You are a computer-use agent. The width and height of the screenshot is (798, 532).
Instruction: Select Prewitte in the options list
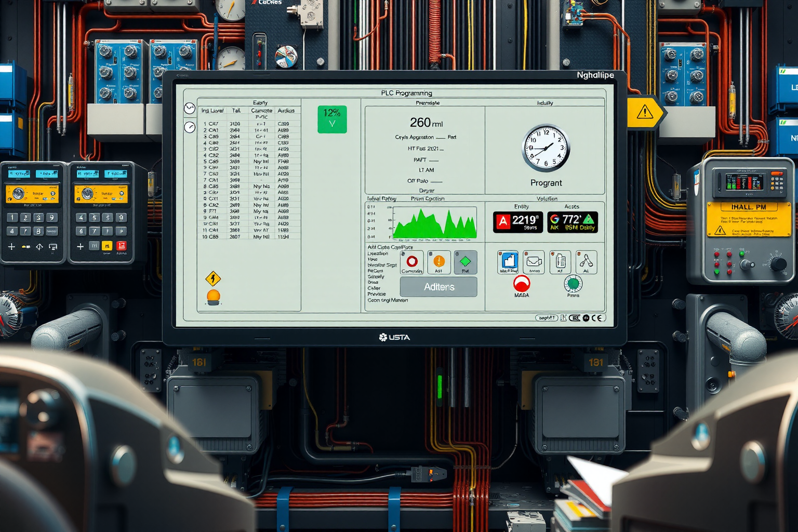[x=377, y=294]
